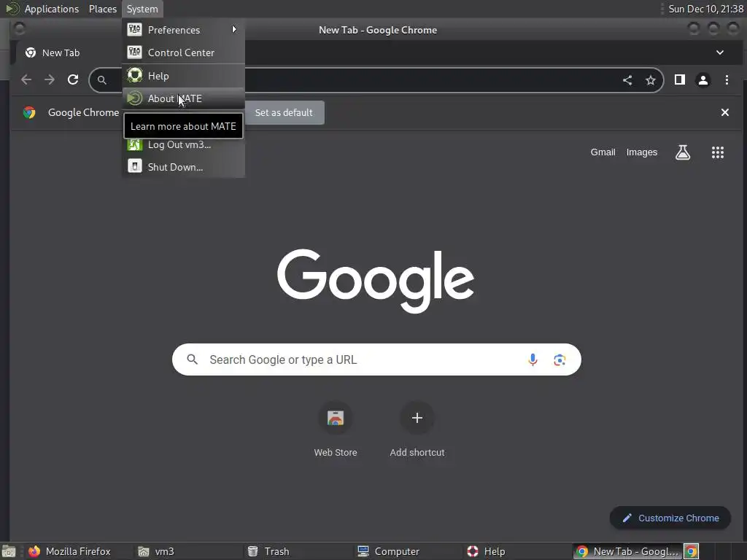Open the Applications menu
The image size is (747, 560).
pyautogui.click(x=52, y=9)
